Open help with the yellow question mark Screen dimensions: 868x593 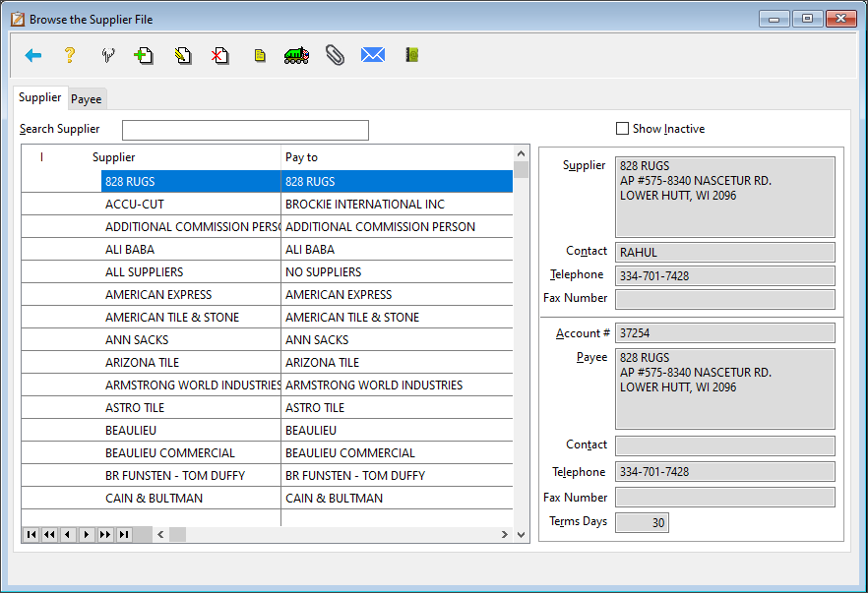tap(70, 55)
